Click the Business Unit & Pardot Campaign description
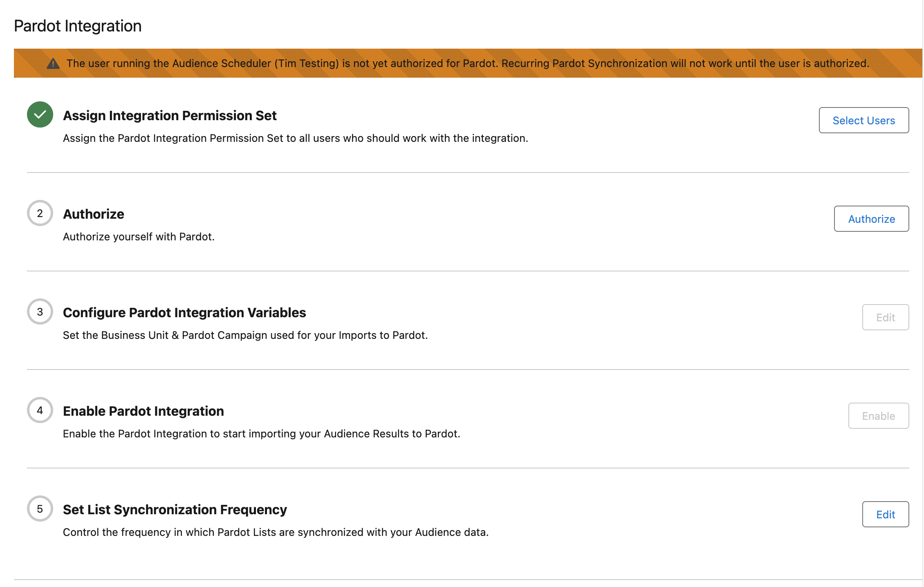 click(245, 335)
